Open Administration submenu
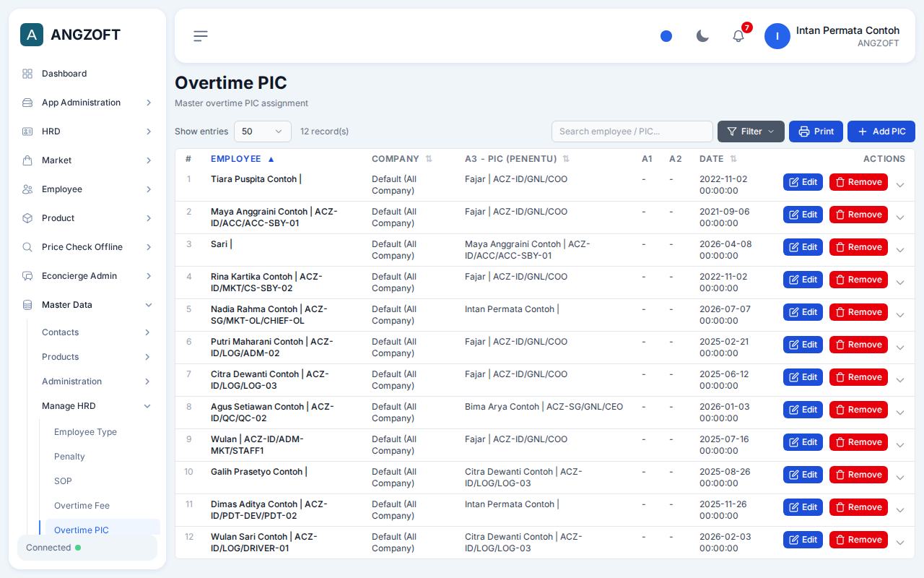 [97, 381]
